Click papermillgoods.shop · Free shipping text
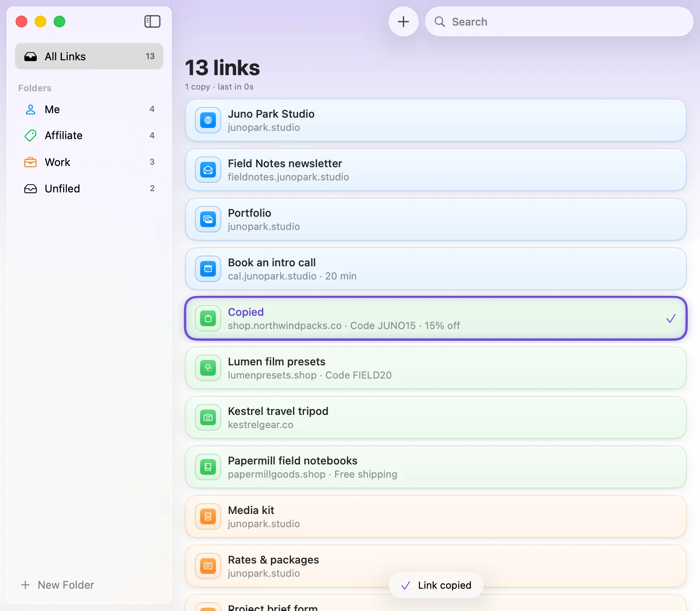 312,474
